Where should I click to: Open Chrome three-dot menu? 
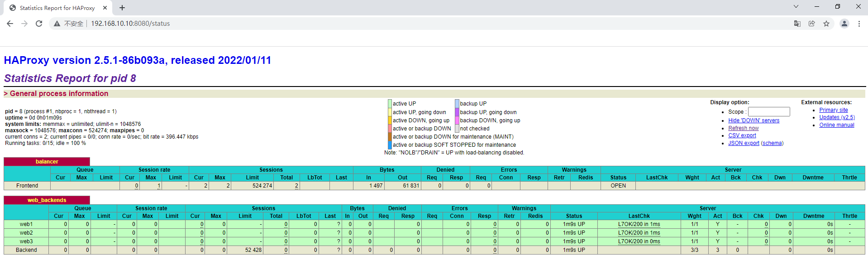(859, 24)
